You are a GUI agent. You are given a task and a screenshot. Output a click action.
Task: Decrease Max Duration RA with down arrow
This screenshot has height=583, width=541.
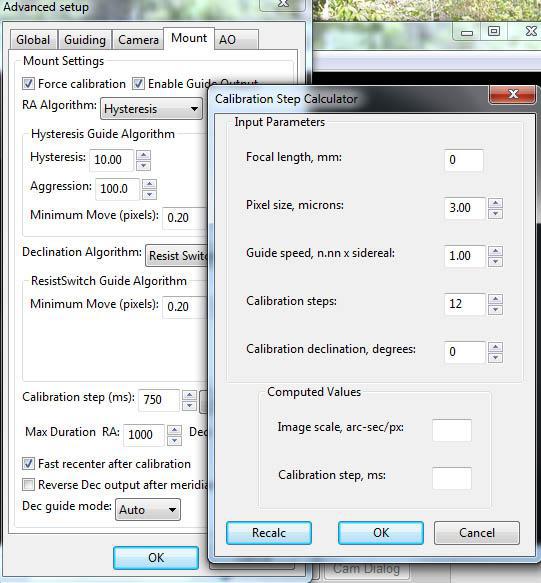pyautogui.click(x=174, y=441)
